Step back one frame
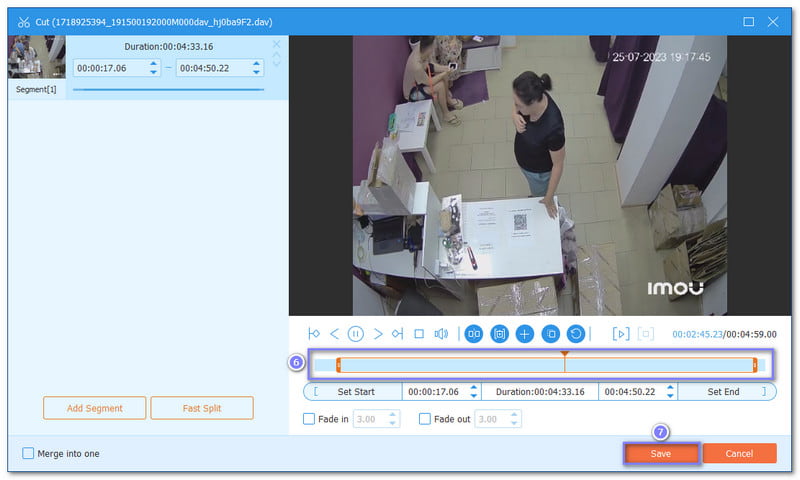The image size is (800, 480). click(334, 334)
